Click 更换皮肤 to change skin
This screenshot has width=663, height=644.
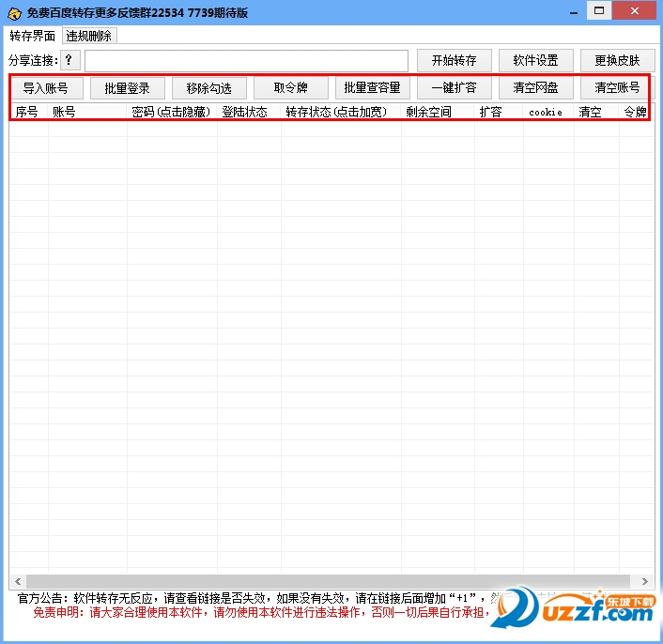pyautogui.click(x=617, y=61)
